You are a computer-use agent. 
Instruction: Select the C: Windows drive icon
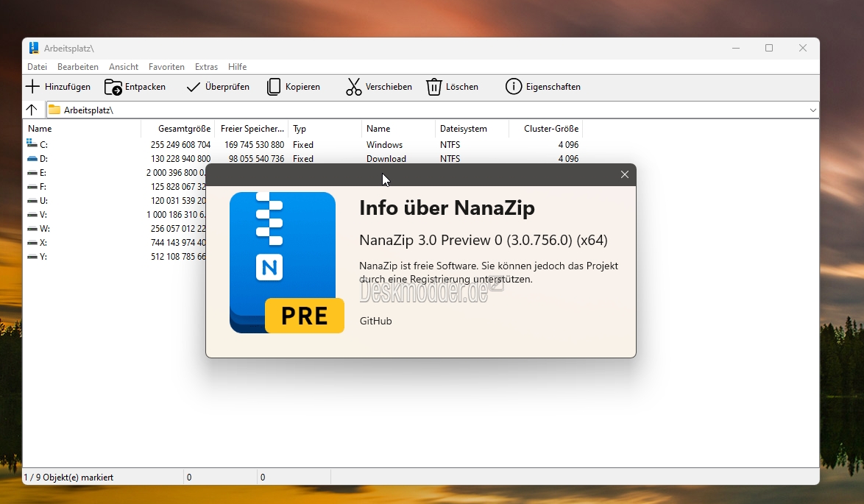(32, 143)
